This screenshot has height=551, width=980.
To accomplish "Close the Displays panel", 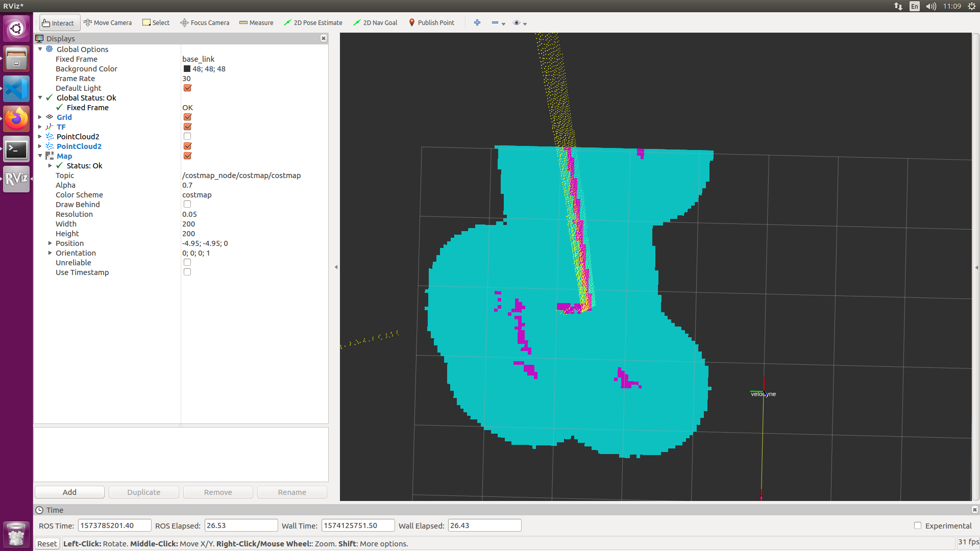I will click(x=324, y=38).
